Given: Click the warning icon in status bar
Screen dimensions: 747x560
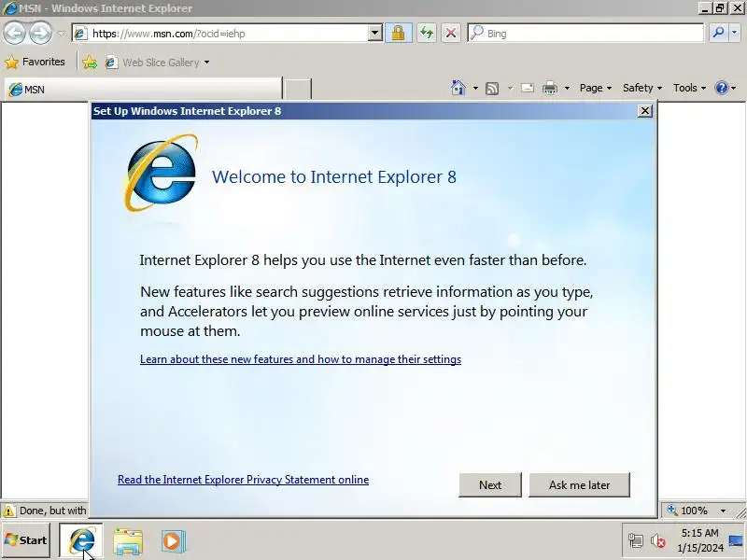Looking at the screenshot, I should (x=9, y=511).
